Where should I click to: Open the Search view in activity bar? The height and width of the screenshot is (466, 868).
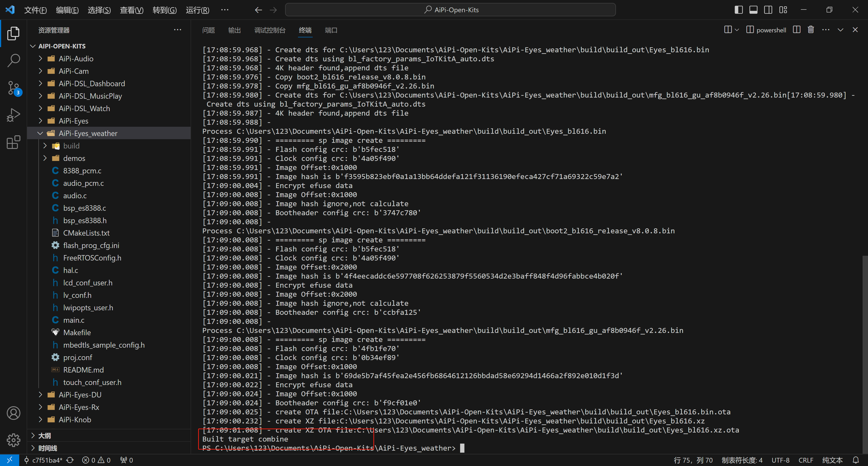(14, 60)
